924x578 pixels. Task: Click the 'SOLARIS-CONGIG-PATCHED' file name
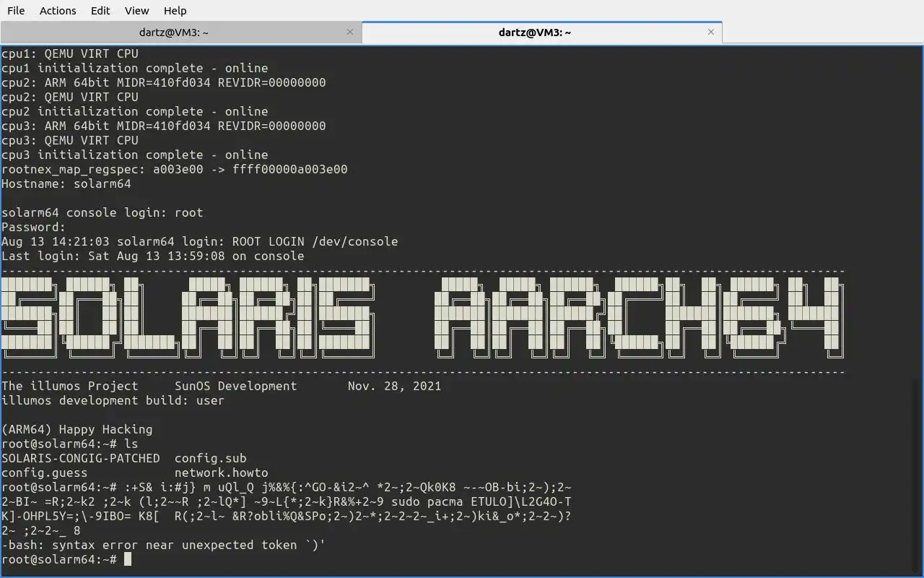click(x=81, y=458)
